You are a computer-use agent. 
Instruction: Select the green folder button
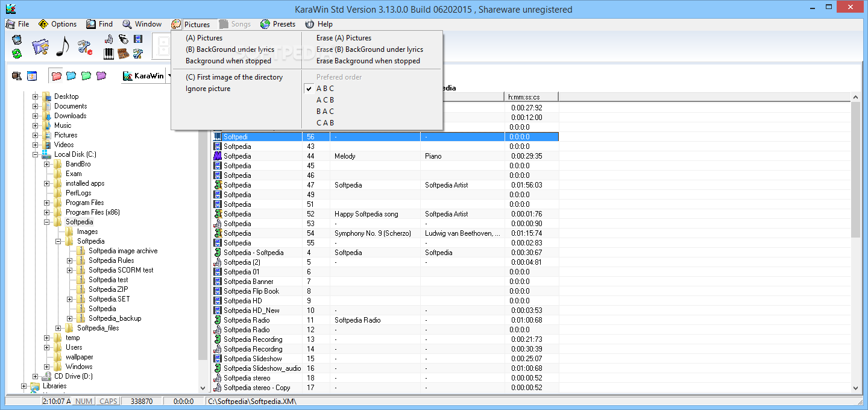[86, 76]
